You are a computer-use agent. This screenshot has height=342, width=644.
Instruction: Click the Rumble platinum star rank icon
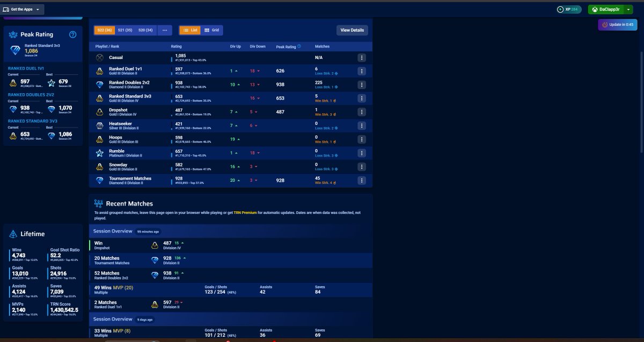pos(99,153)
